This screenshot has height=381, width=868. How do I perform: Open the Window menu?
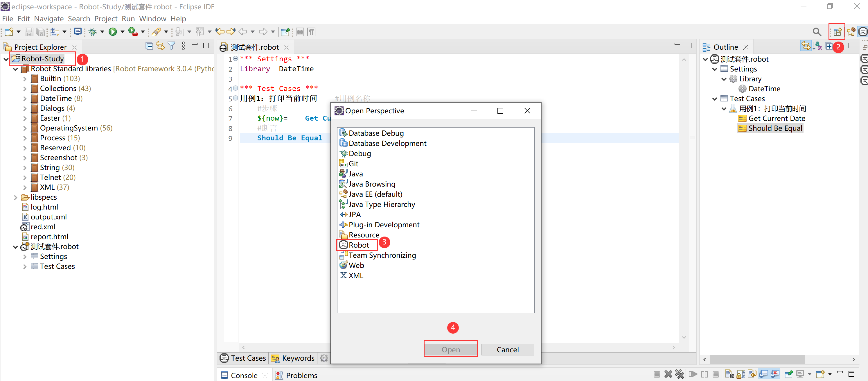pyautogui.click(x=152, y=19)
